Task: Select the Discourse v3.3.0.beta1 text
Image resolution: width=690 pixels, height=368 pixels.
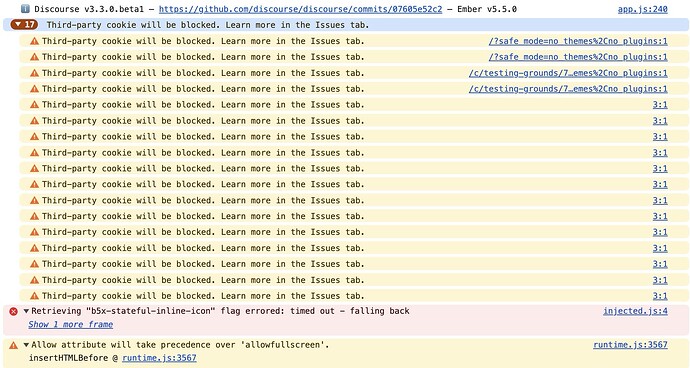Action: (x=89, y=9)
